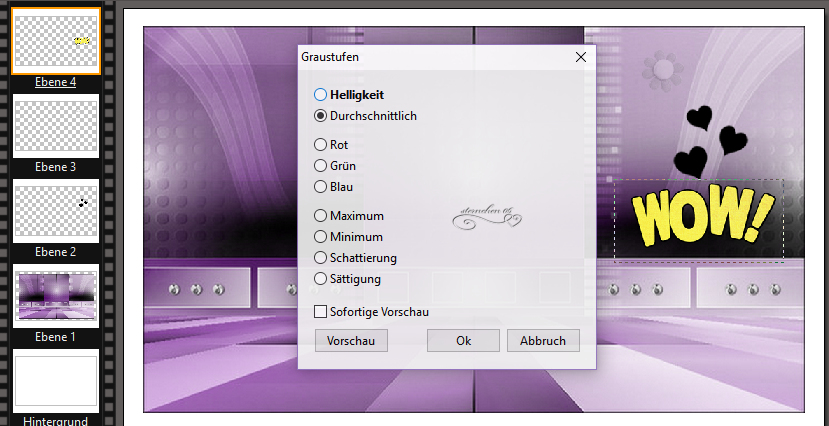
Task: Click the Ebene 3 layer label
Action: (56, 167)
